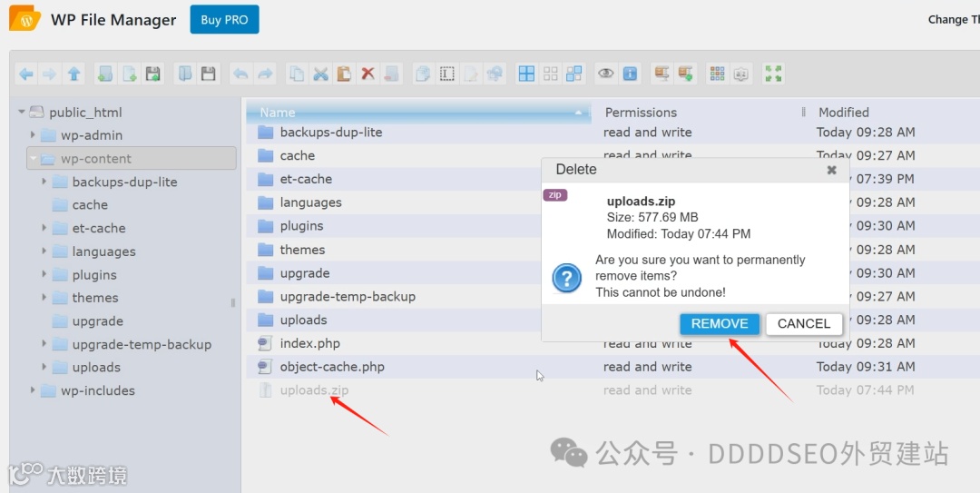Expand upgrade-temp-backup arrow in folder tree
Viewport: 980px width, 493px height.
click(x=44, y=343)
